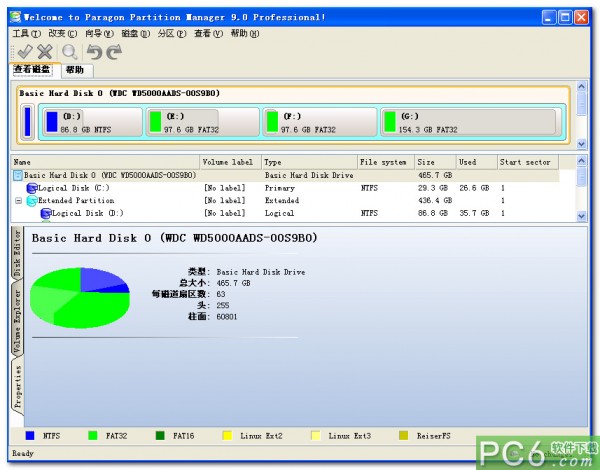The image size is (600, 470).
Task: Open the 工具(T) menu
Action: (x=26, y=34)
